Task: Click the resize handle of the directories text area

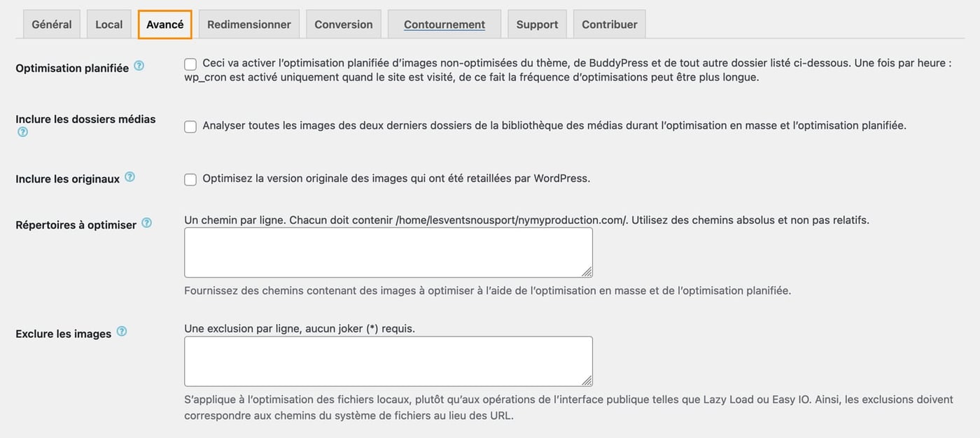Action: (587, 271)
